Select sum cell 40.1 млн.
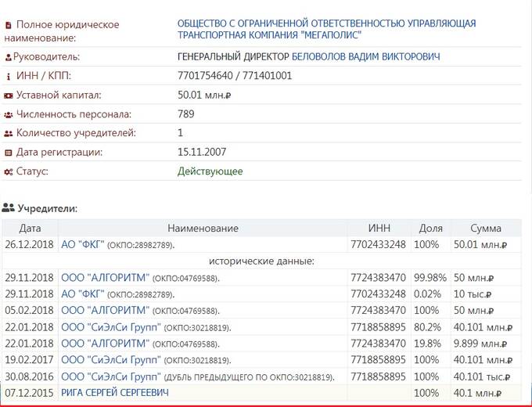Image resolution: width=532 pixels, height=407 pixels. pyautogui.click(x=477, y=393)
